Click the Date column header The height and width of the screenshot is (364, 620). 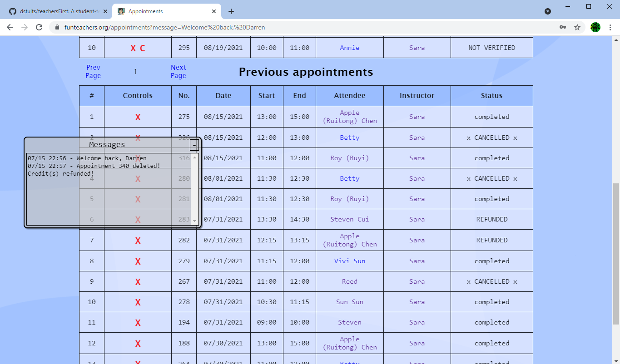tap(223, 96)
